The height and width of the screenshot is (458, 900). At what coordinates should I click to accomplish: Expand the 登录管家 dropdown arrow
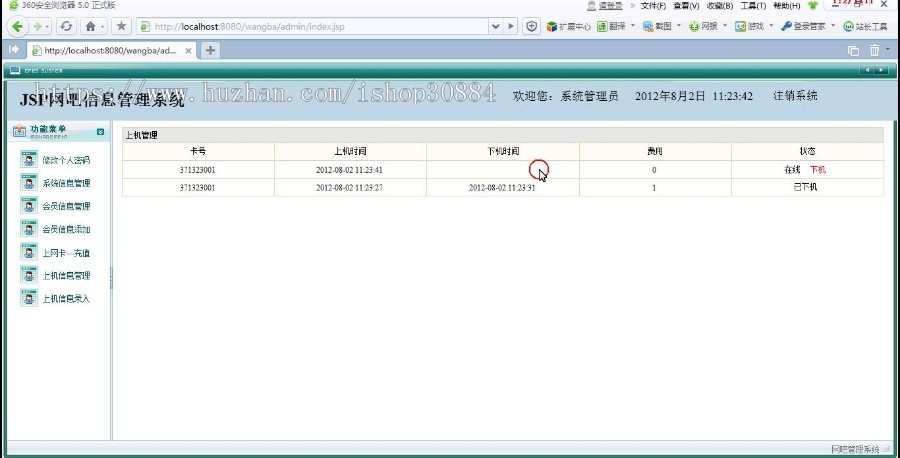pyautogui.click(x=833, y=26)
